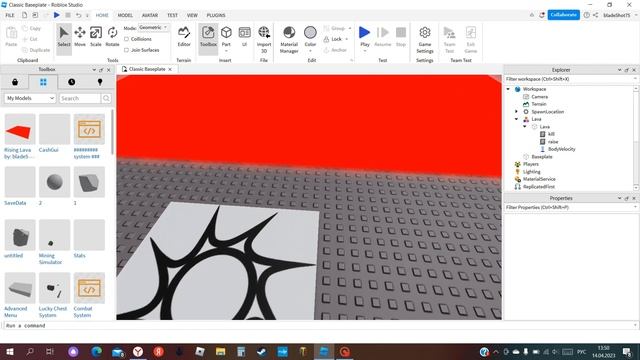
Task: Click the quick-access Run arrow in title bar
Action: [57, 15]
